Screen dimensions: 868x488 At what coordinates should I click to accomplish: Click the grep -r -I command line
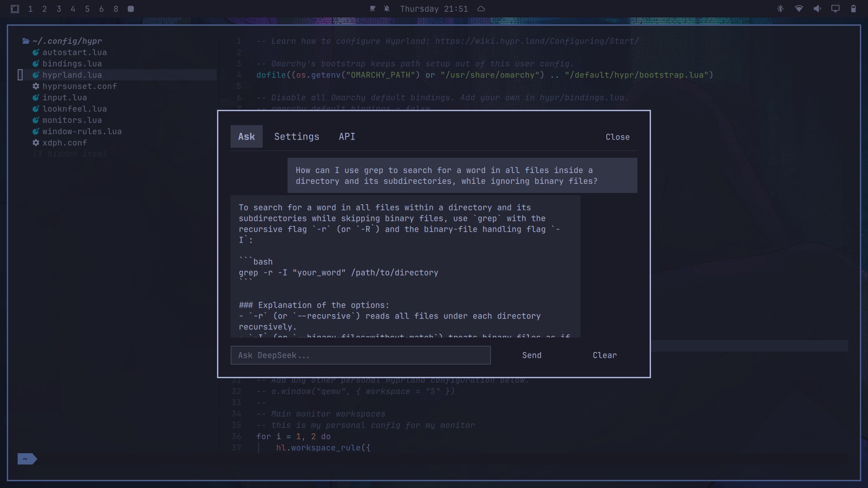tap(339, 272)
